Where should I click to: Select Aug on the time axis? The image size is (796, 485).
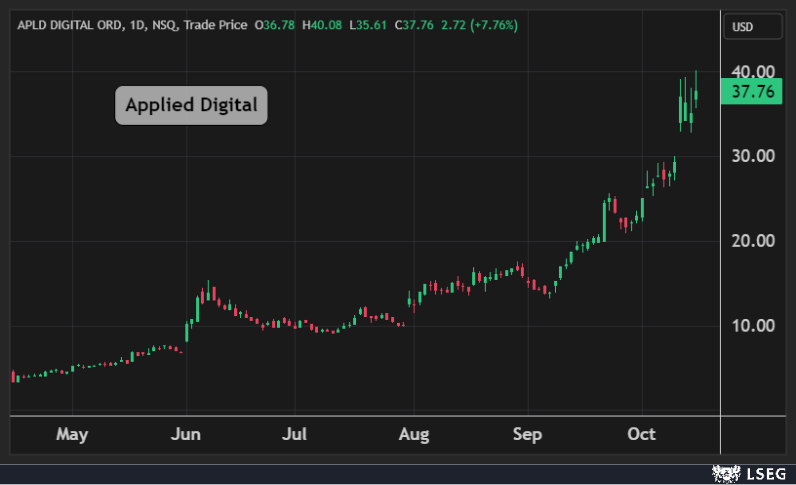point(413,434)
